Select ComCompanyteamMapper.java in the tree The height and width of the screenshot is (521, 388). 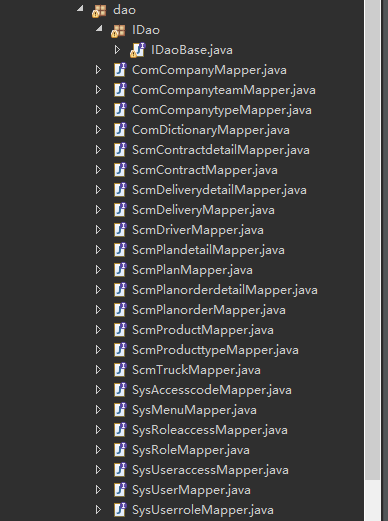224,90
